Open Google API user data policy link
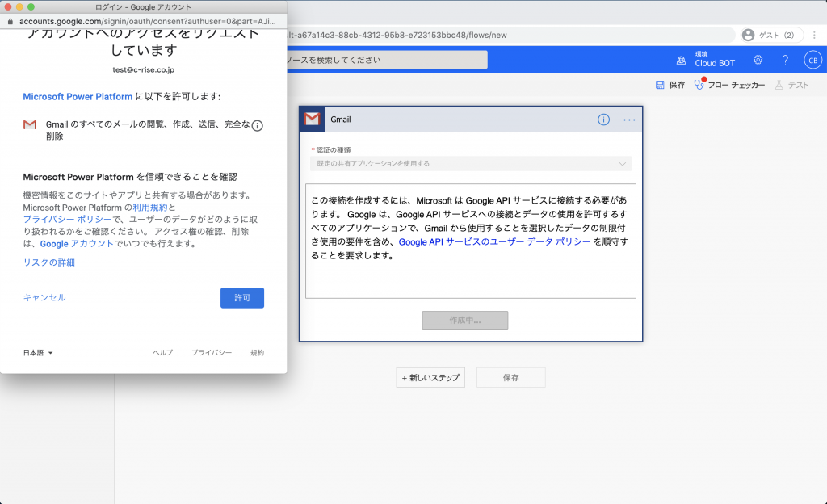827x504 pixels. [x=495, y=242]
